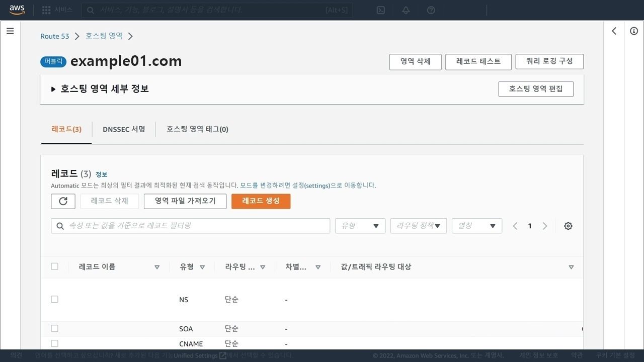The height and width of the screenshot is (362, 644).
Task: Click the CNAME type cell
Action: pos(191,344)
